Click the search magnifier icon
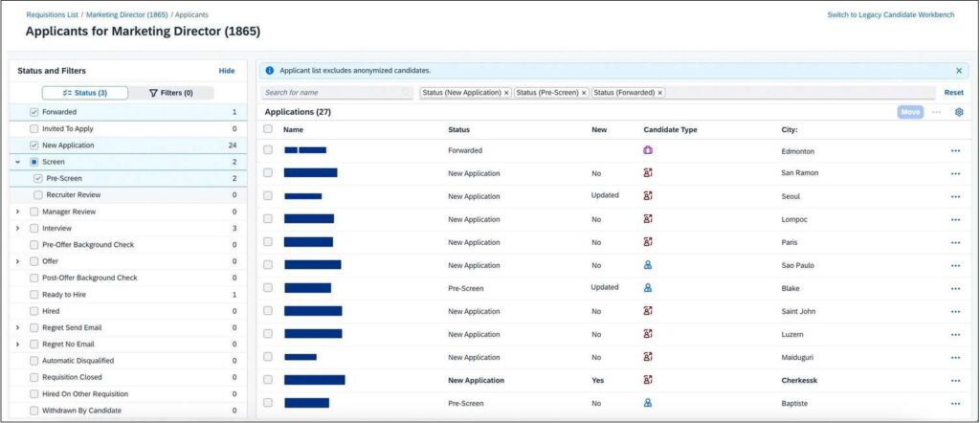980x423 pixels. [406, 93]
